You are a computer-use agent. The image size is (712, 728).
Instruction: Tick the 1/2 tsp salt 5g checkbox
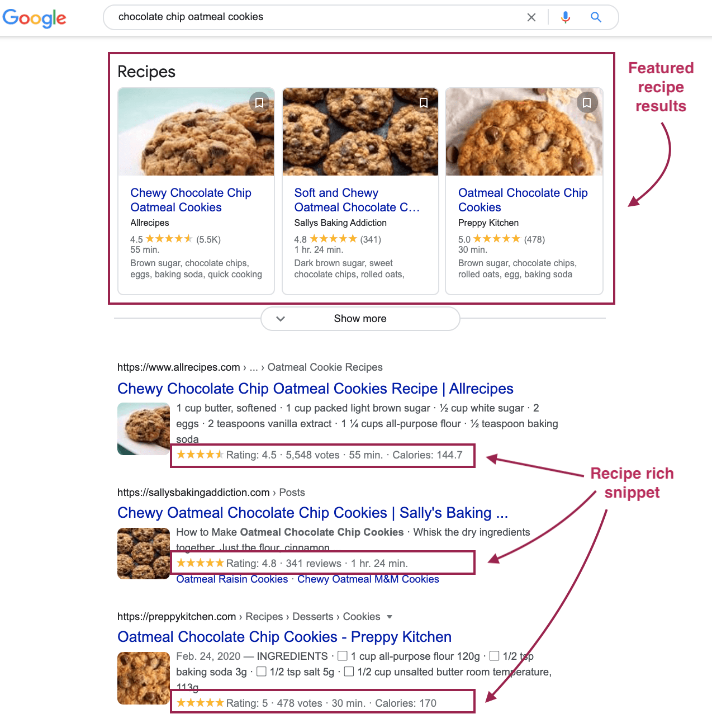point(261,671)
